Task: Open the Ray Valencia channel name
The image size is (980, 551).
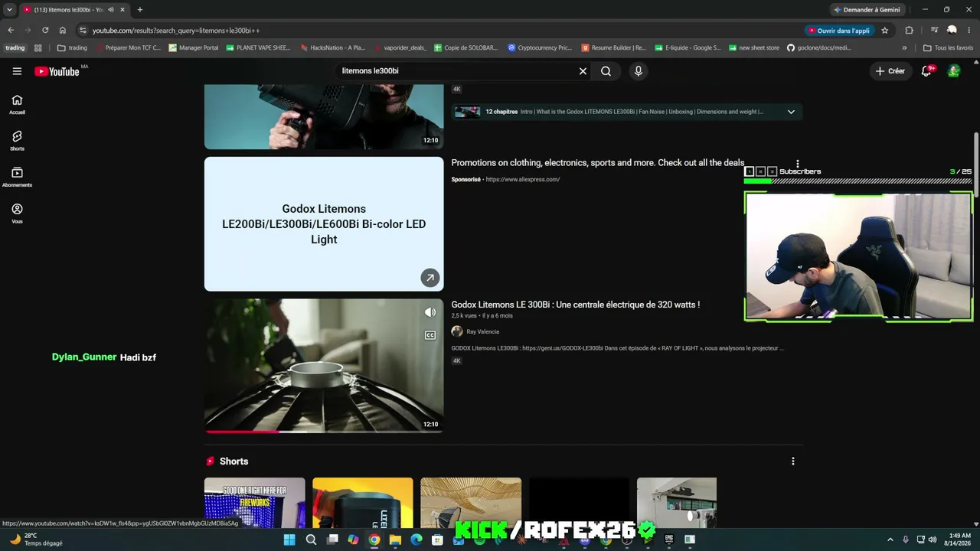Action: coord(482,332)
